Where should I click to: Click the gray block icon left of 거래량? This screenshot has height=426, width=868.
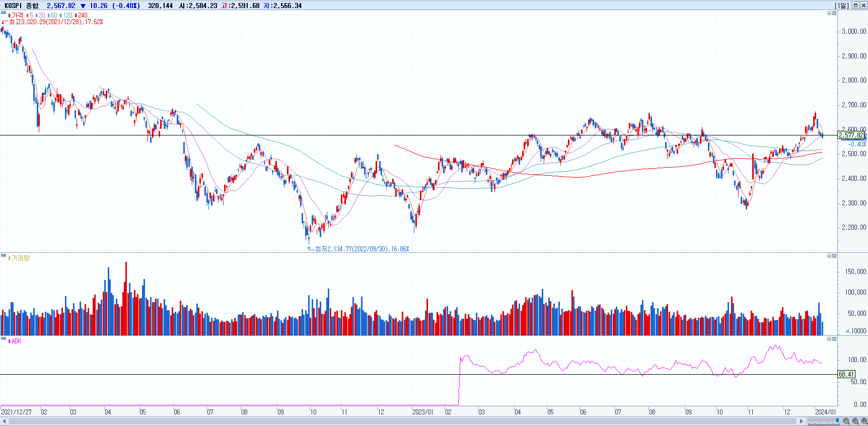coord(4,255)
